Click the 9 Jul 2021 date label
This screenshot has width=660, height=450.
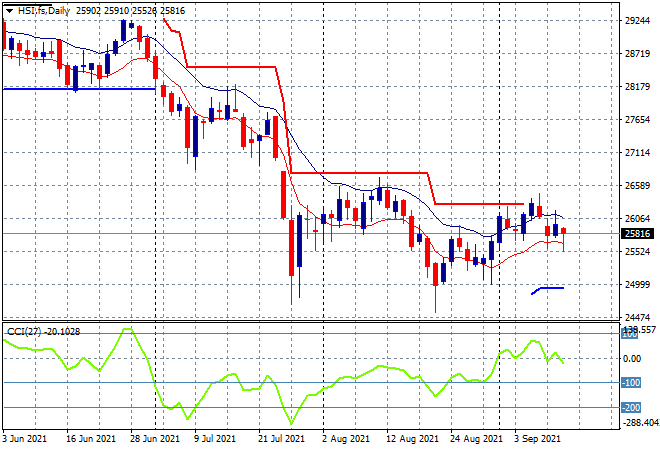click(215, 439)
